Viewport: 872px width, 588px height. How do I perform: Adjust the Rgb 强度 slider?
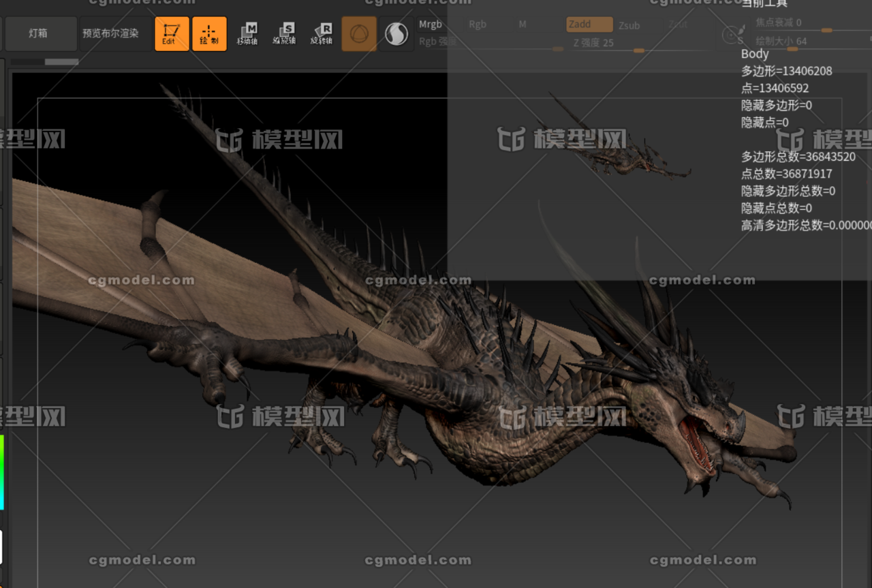[491, 42]
